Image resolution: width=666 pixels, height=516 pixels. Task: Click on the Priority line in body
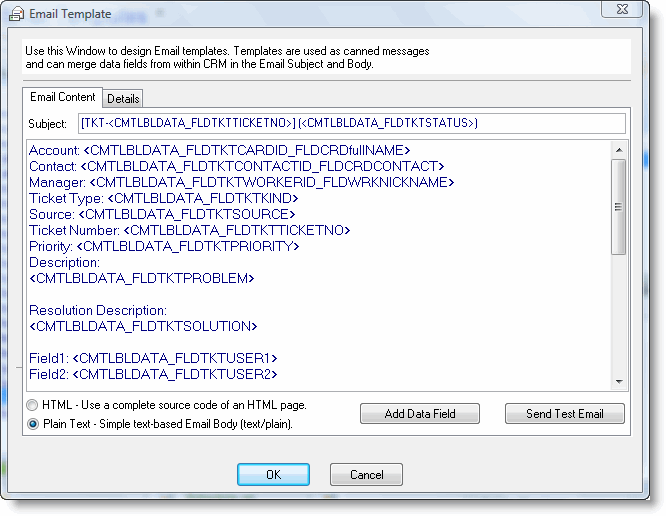click(164, 246)
